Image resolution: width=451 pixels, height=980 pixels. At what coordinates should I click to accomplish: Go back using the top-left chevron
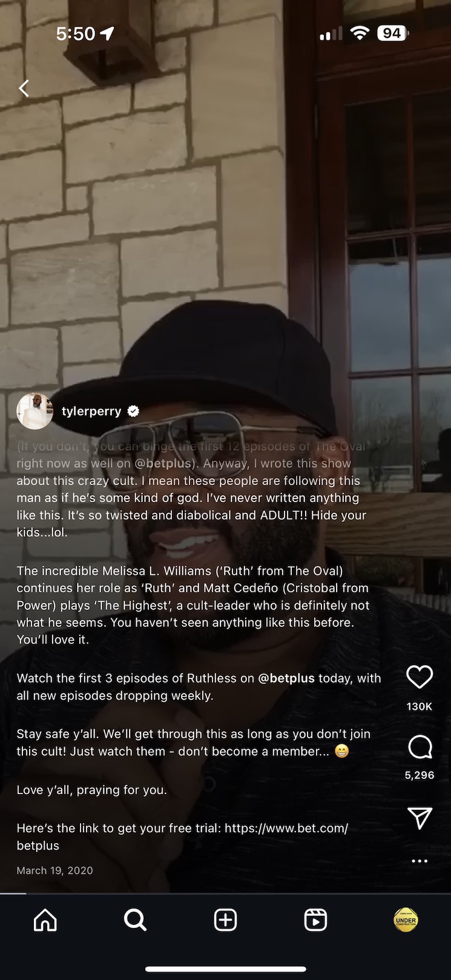pyautogui.click(x=24, y=88)
